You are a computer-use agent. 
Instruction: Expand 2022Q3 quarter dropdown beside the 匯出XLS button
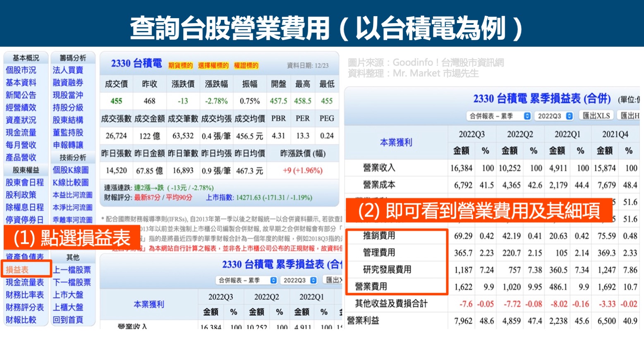click(554, 116)
